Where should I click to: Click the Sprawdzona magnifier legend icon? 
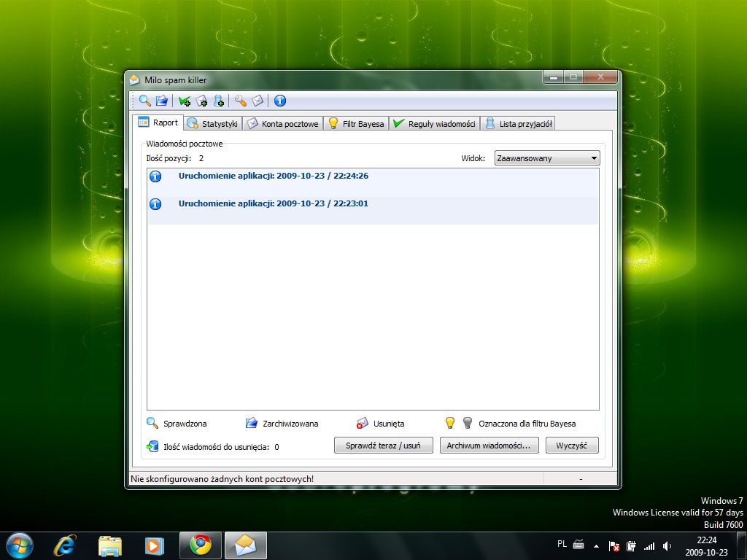tap(152, 423)
